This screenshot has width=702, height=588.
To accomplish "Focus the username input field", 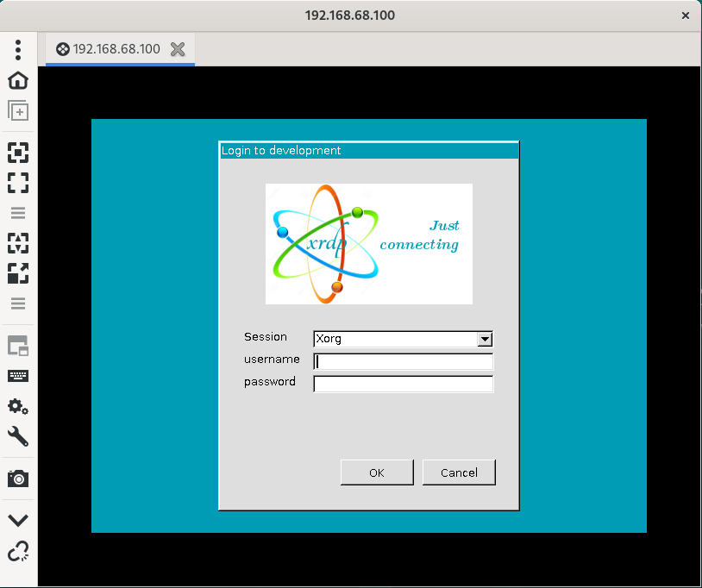I will point(403,361).
